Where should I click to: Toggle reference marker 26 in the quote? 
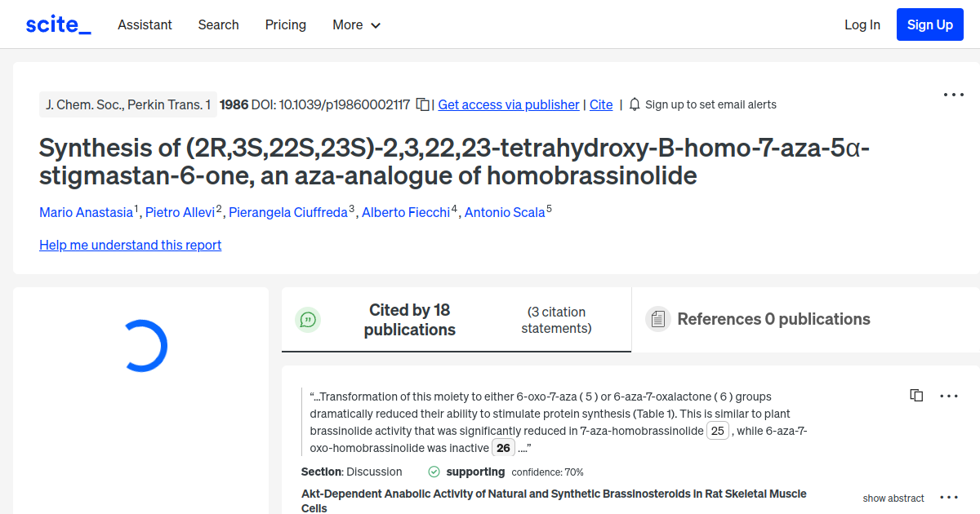pyautogui.click(x=503, y=447)
